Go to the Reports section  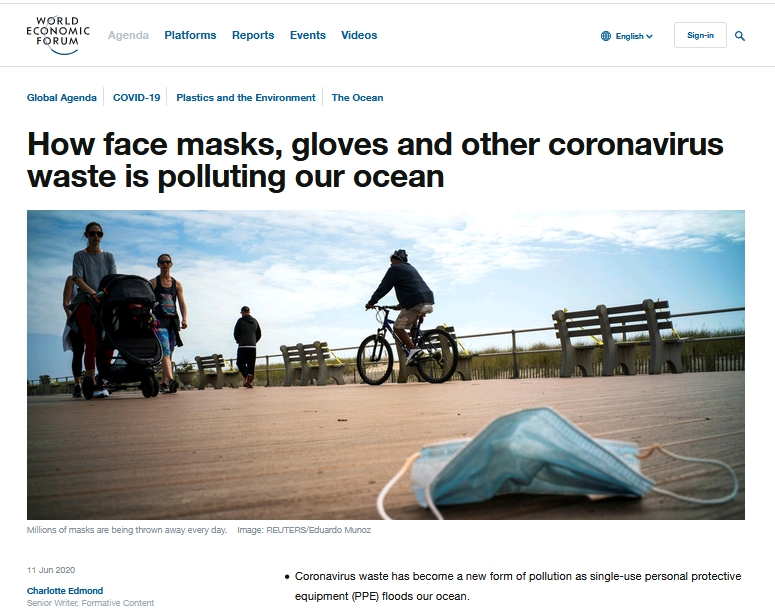(253, 35)
